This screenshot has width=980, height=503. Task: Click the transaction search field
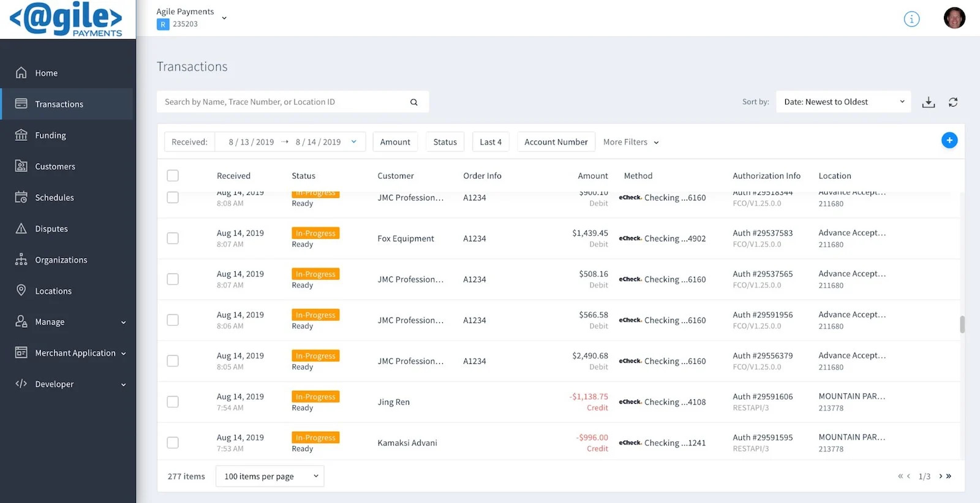pos(293,102)
